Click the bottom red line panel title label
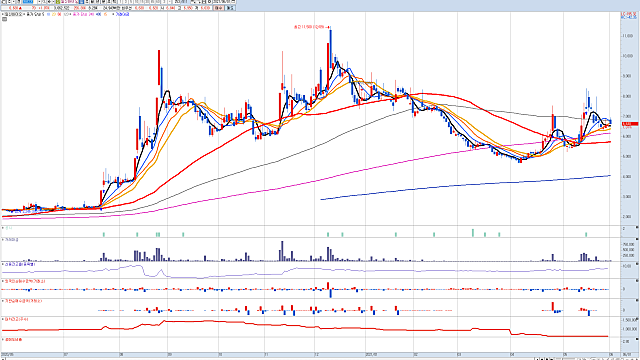The height and width of the screenshot is (360, 640). (x=15, y=320)
